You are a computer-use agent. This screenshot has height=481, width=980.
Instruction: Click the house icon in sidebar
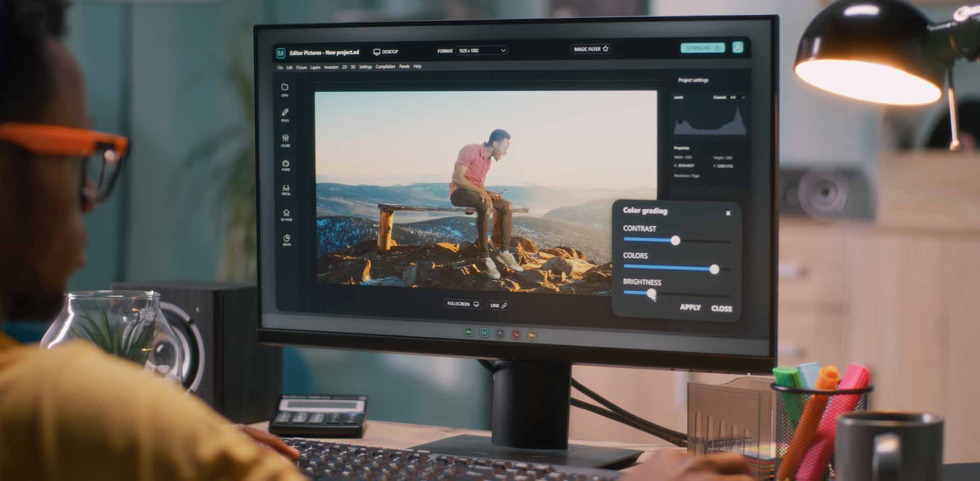point(286,213)
